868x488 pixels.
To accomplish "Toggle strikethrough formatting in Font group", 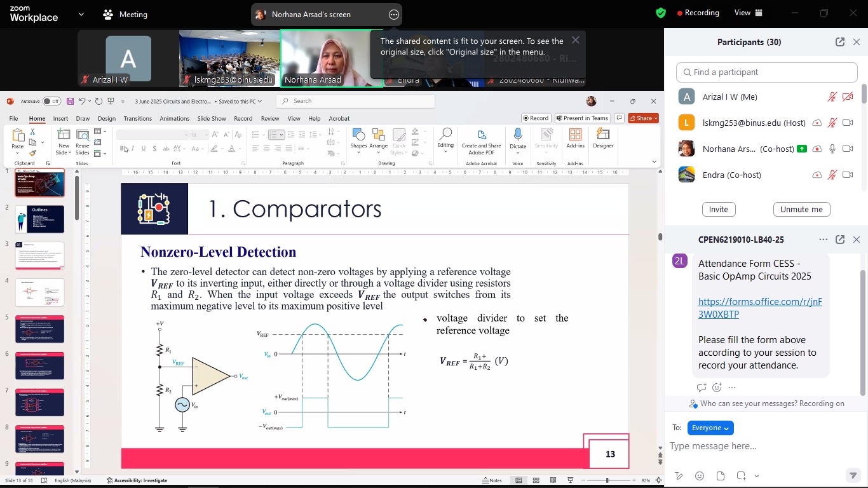I will point(166,149).
